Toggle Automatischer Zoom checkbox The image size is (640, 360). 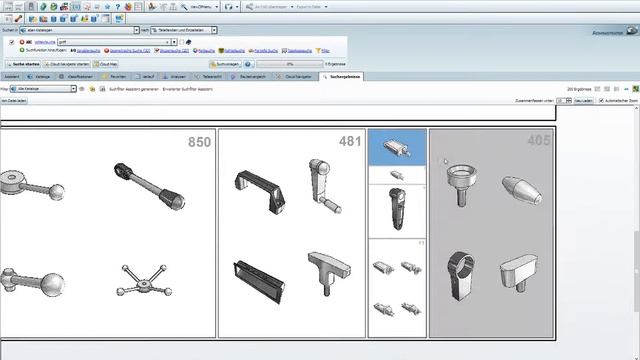601,100
